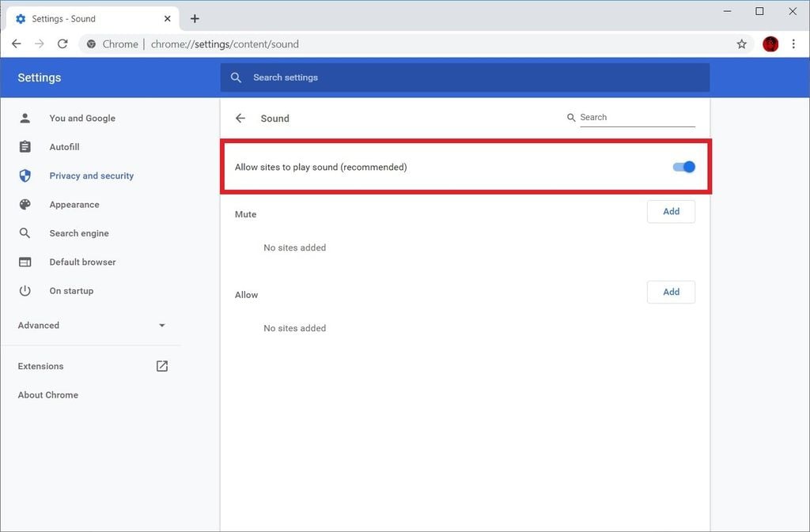The height and width of the screenshot is (532, 810).
Task: Click the Sound page Search field
Action: 638,118
